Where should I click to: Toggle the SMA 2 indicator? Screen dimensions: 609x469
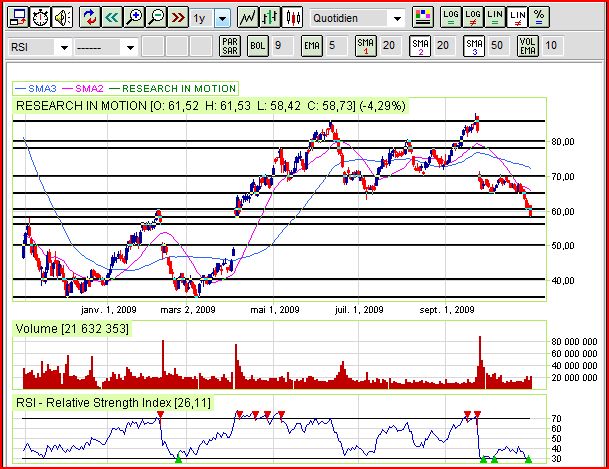(x=420, y=46)
